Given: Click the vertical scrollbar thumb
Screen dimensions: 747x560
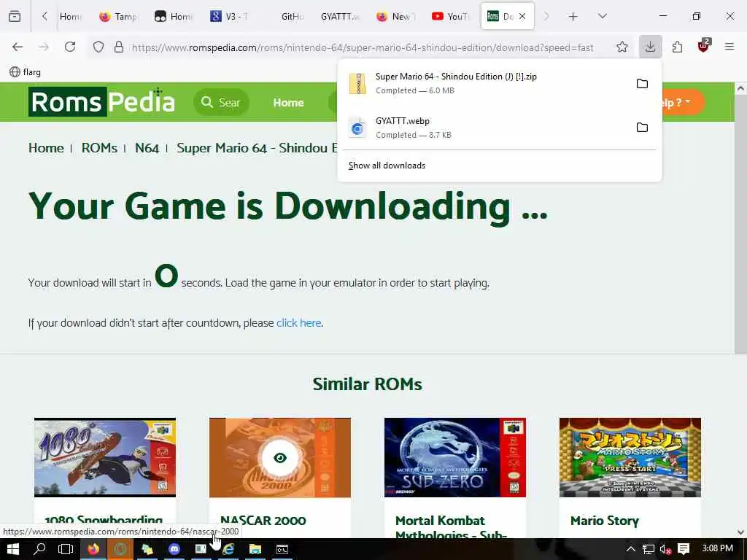Looking at the screenshot, I should pos(740,224).
